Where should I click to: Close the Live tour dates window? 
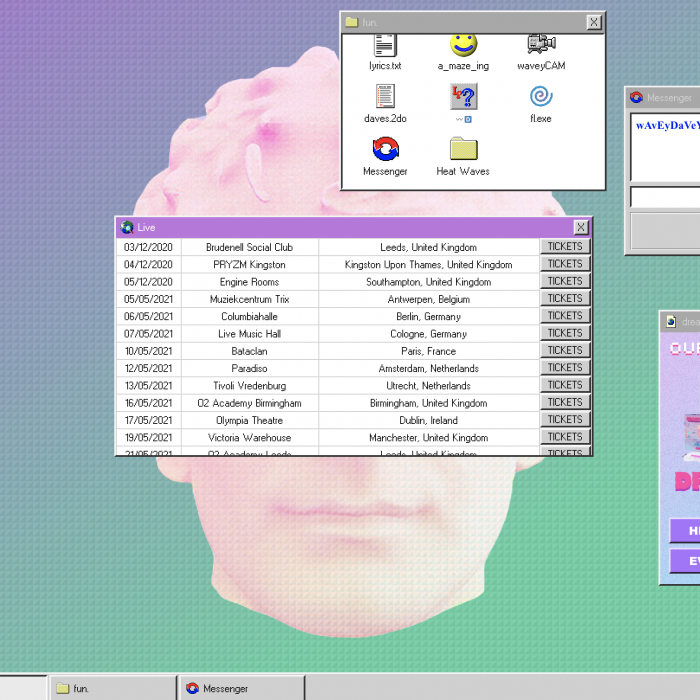581,228
